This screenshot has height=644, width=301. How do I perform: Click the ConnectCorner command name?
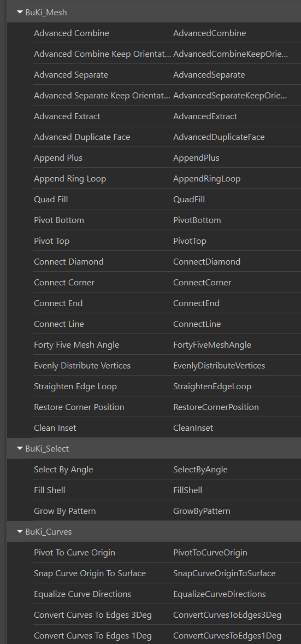202,283
